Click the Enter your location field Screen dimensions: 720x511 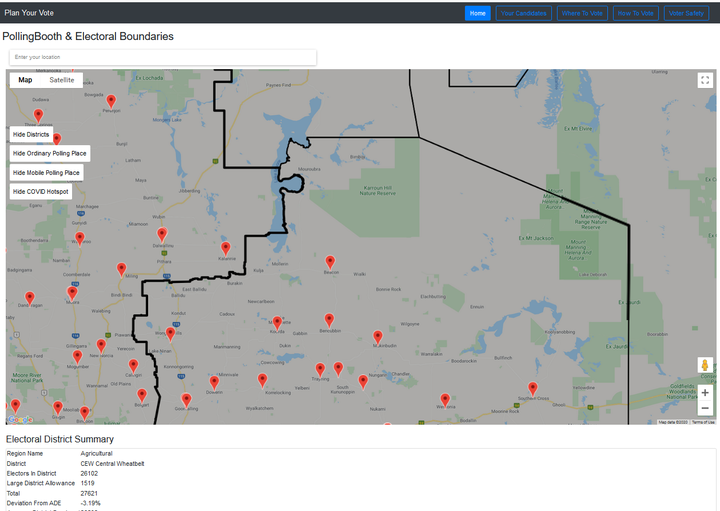click(x=163, y=57)
